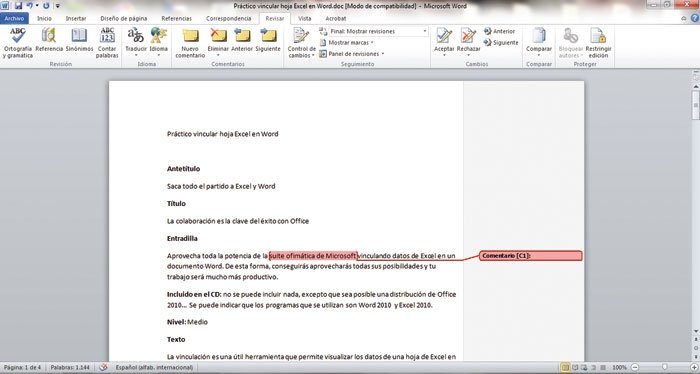This screenshot has height=374, width=700.
Task: Open the Sinónimos thesaurus
Action: click(x=79, y=39)
